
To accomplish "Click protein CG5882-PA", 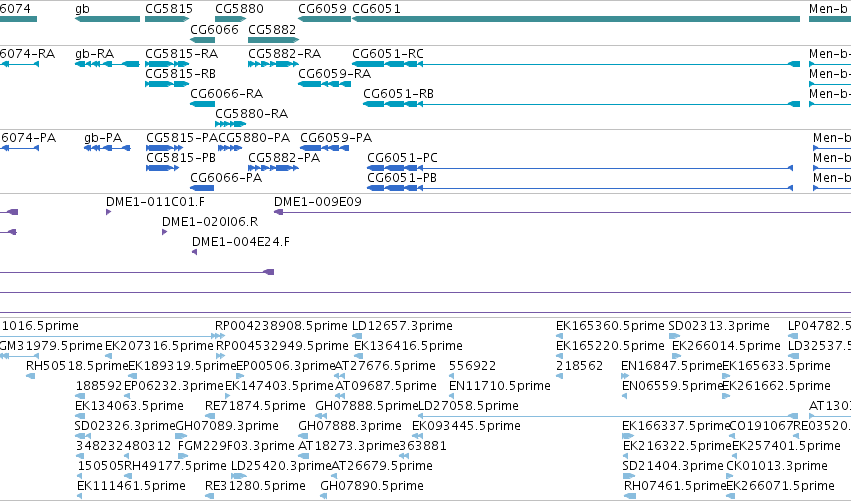I will [274, 168].
